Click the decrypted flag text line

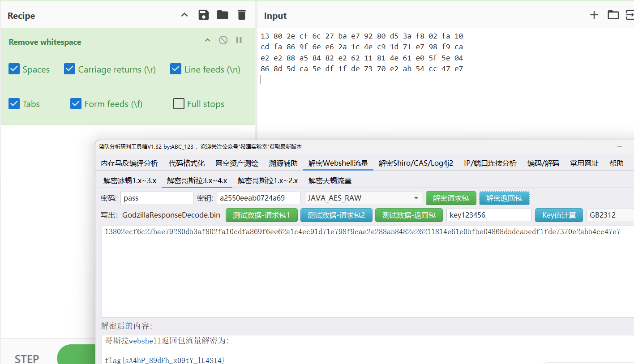[x=165, y=360]
